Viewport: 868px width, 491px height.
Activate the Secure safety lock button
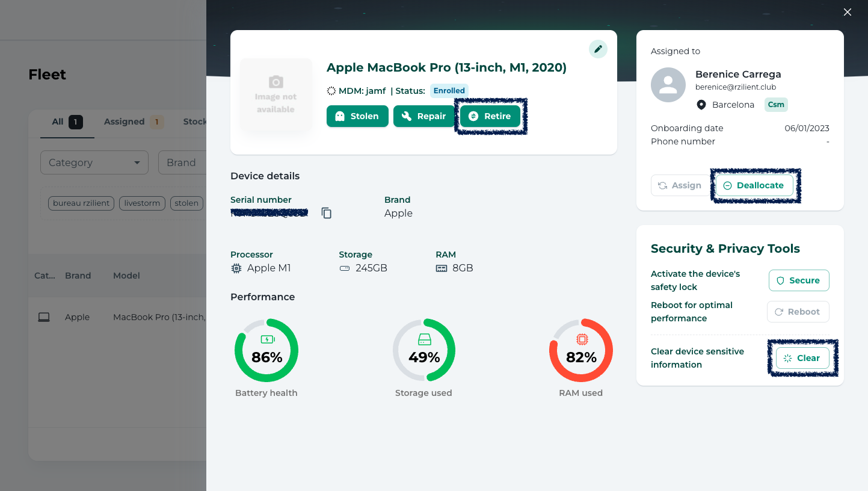pos(799,280)
